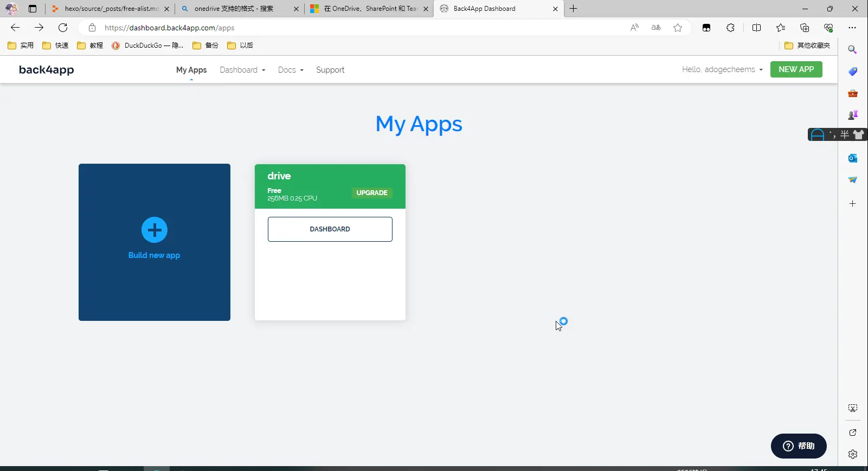Viewport: 868px width, 471px height.
Task: Open the read aloud feature
Action: (634, 28)
